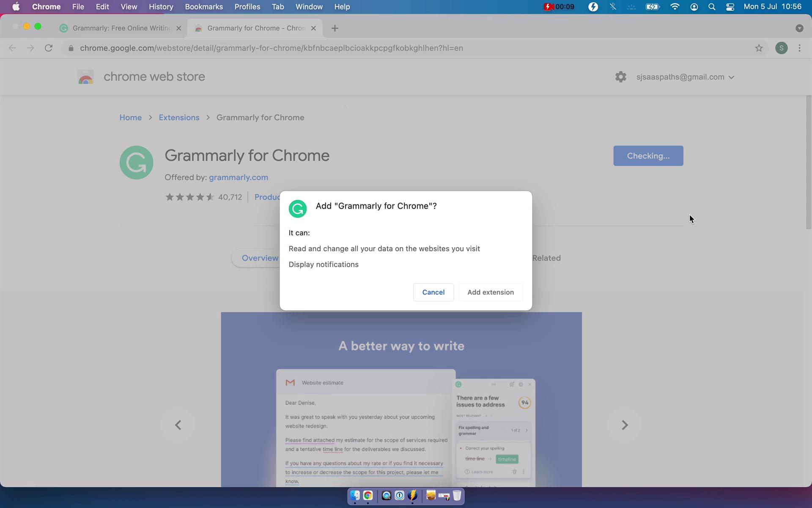This screenshot has height=508, width=812.
Task: Click the battery status icon
Action: pyautogui.click(x=653, y=7)
